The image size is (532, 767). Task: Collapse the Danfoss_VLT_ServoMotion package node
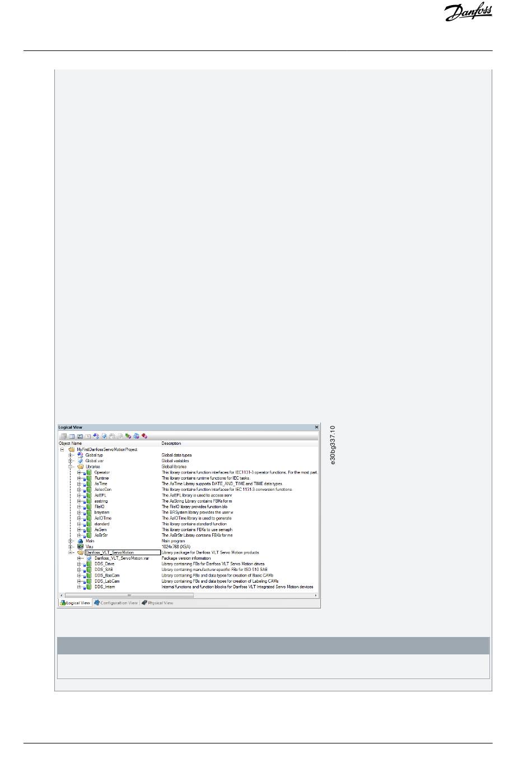click(71, 552)
